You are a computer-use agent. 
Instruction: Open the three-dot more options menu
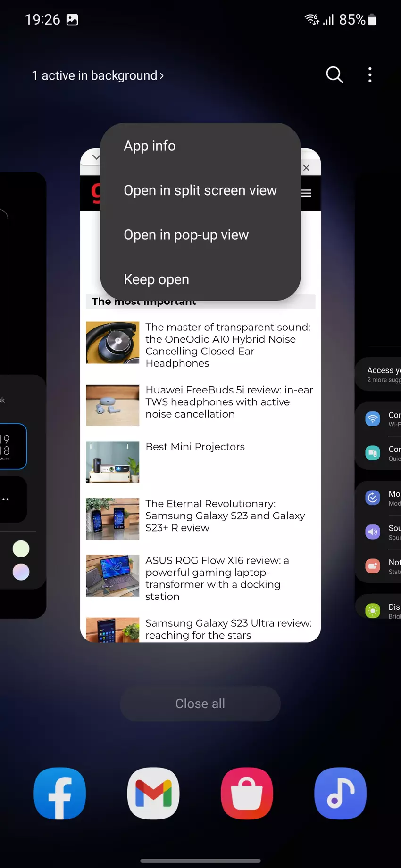point(370,75)
